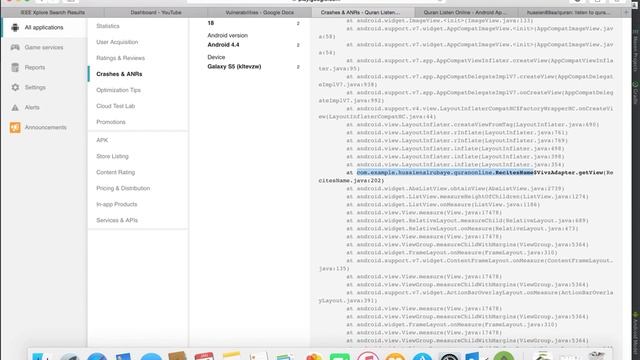
Task: Click LayoutInflater.createViewFromTag stack line
Action: coord(473,124)
